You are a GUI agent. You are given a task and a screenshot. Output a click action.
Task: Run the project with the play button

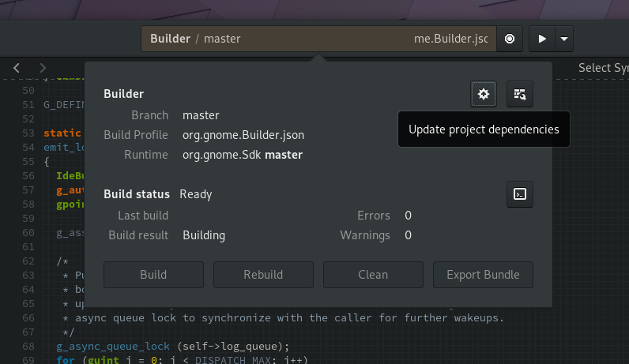coord(542,39)
